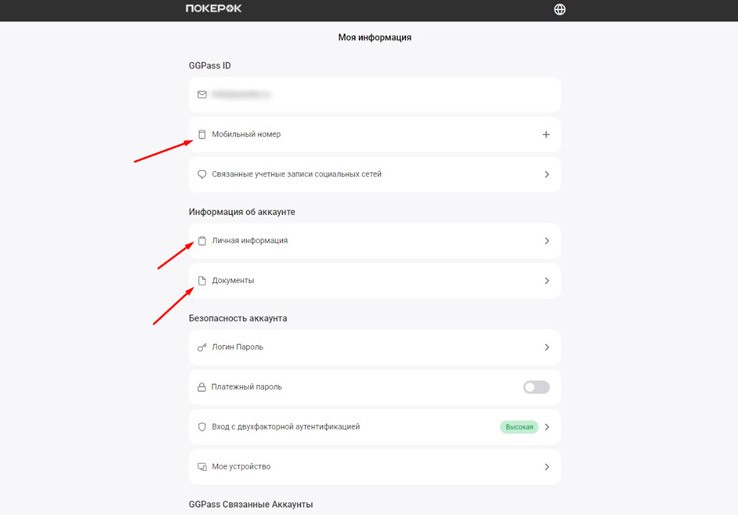Click the mobile phone icon
This screenshot has height=515, width=738.
pos(202,135)
